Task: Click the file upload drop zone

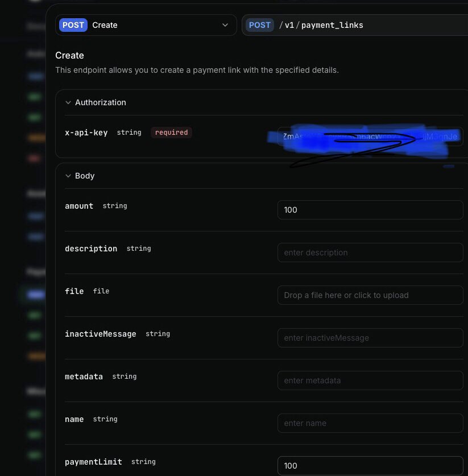Action: tap(370, 295)
